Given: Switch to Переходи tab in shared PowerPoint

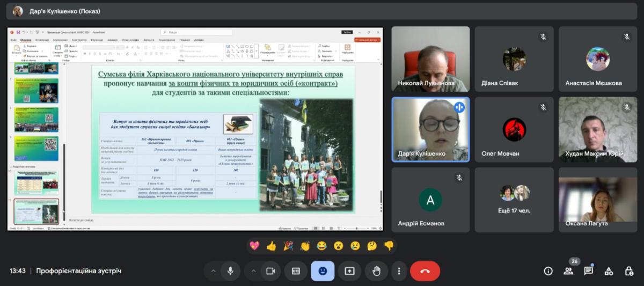Looking at the screenshot, I should click(97, 40).
